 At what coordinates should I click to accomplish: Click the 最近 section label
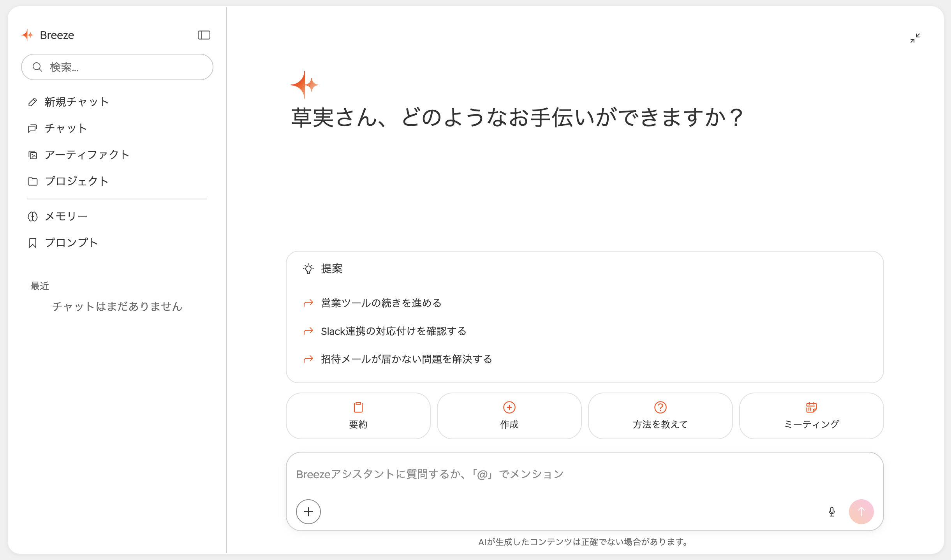[x=40, y=286]
